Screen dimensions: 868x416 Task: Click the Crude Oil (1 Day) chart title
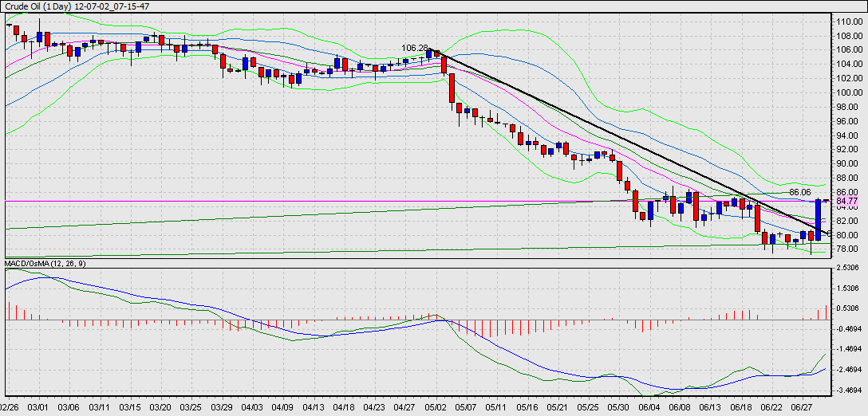click(x=76, y=6)
